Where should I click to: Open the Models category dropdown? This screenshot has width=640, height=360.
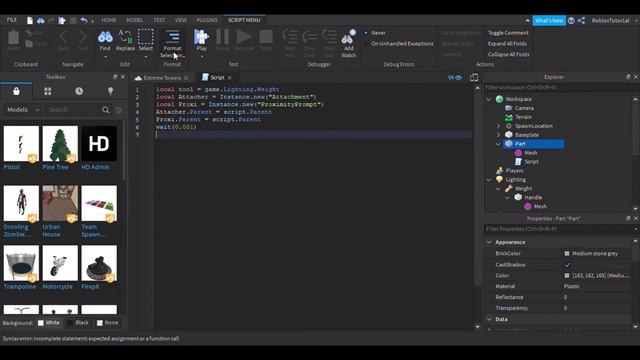pyautogui.click(x=23, y=110)
